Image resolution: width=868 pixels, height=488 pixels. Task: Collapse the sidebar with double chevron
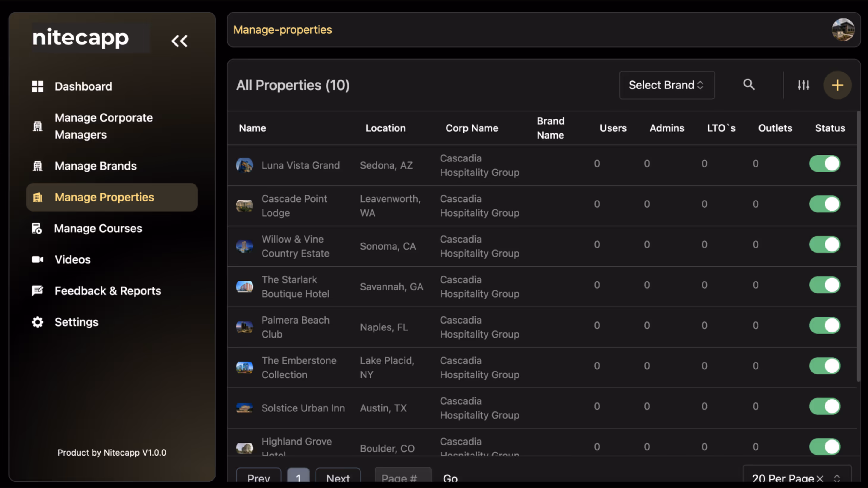coord(179,41)
